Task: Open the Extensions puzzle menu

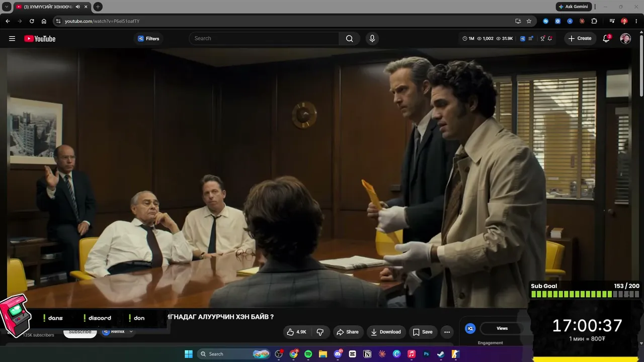Action: pyautogui.click(x=594, y=21)
